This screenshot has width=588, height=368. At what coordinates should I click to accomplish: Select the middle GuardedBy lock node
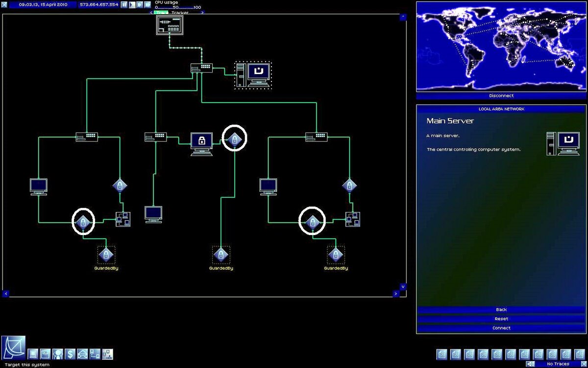(x=221, y=255)
